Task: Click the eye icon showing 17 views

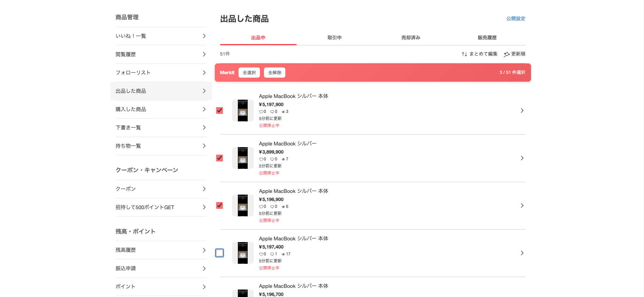Action: point(284,254)
